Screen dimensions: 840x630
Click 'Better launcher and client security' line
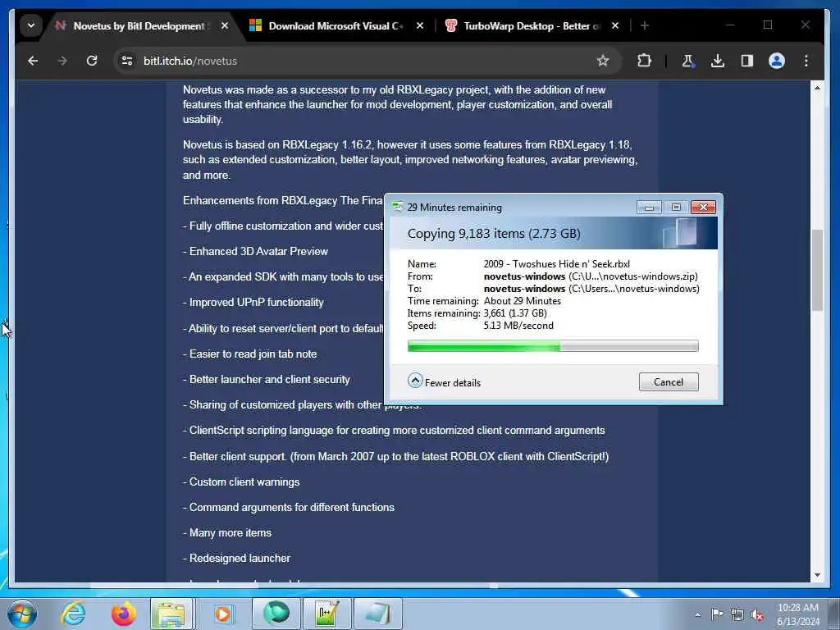click(x=267, y=379)
